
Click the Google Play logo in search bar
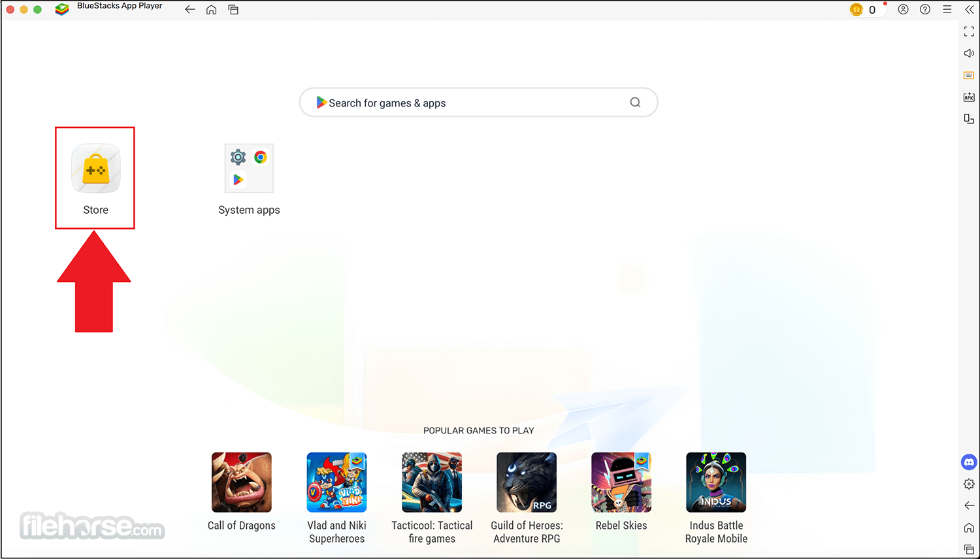(321, 103)
